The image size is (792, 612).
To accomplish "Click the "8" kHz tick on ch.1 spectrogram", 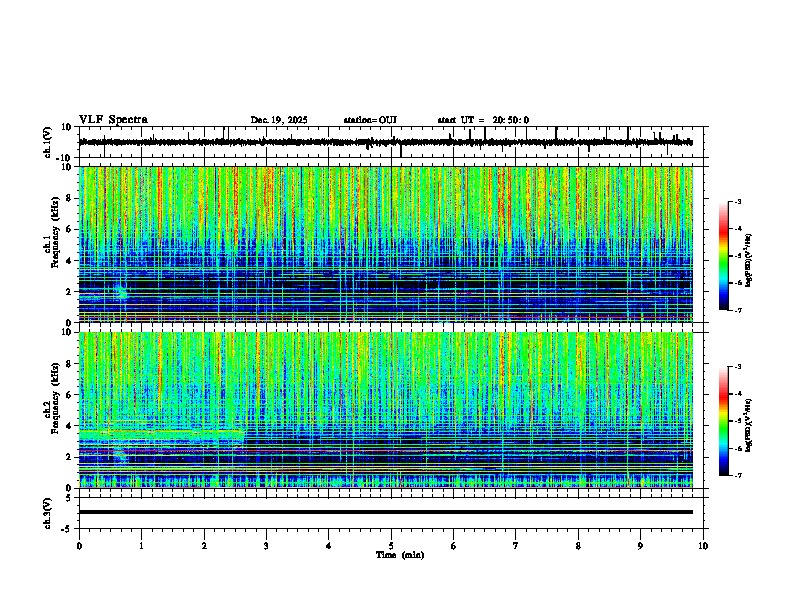I will click(70, 198).
